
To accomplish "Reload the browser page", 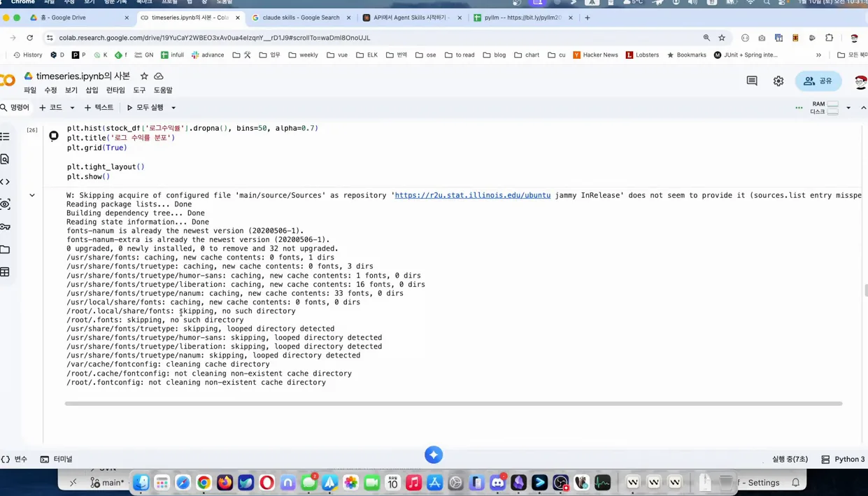I will click(x=29, y=38).
